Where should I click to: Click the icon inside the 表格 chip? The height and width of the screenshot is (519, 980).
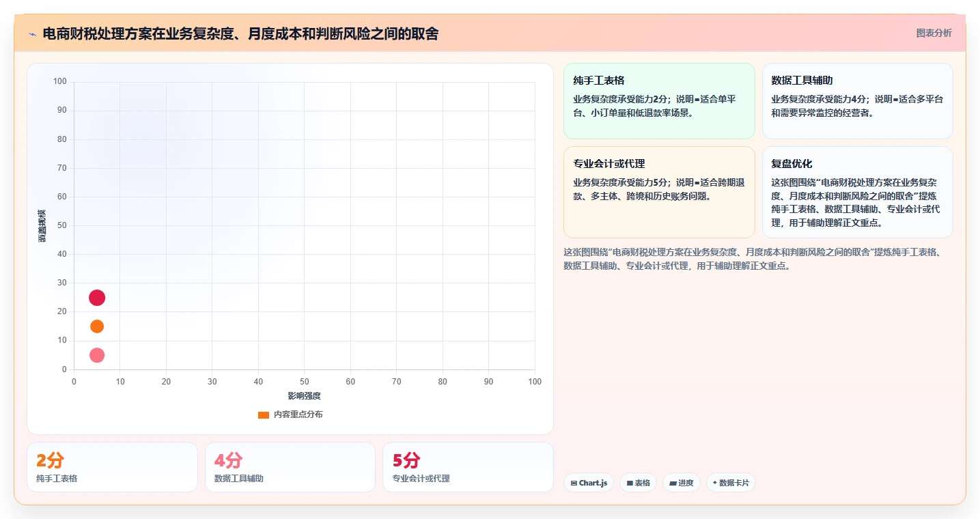coord(630,483)
